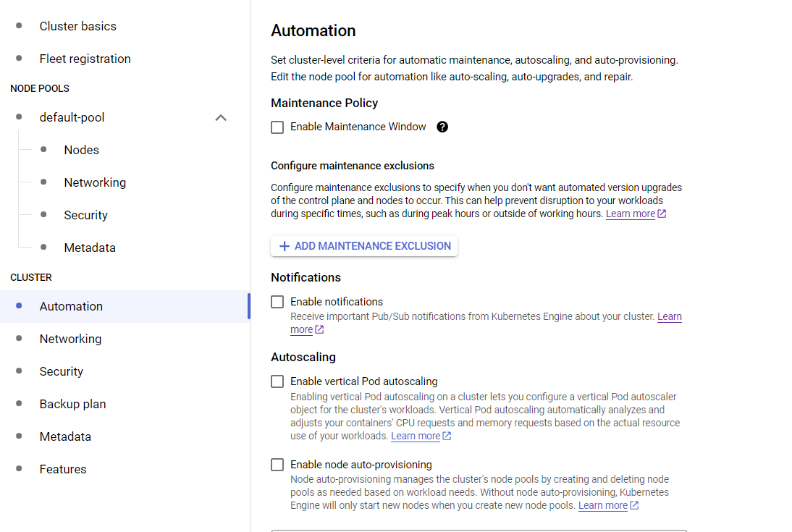The height and width of the screenshot is (532, 792).
Task: Open Learn more about node auto-provisioning
Action: tap(603, 505)
